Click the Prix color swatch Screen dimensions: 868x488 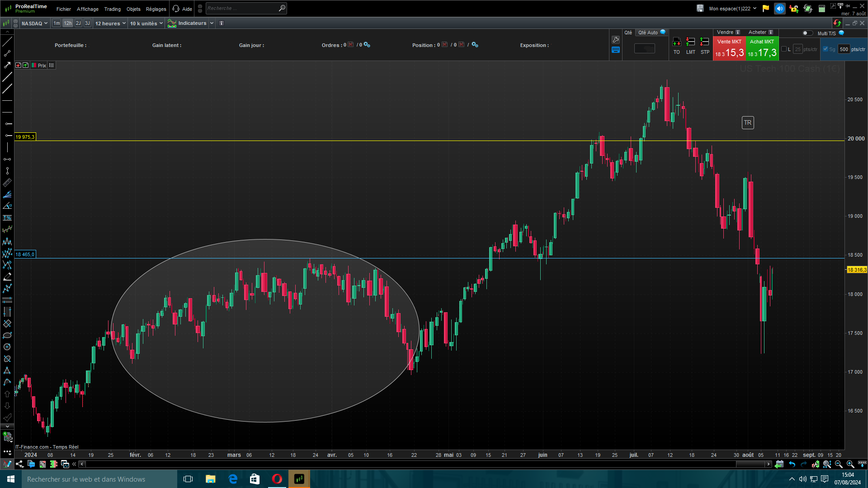click(x=34, y=66)
